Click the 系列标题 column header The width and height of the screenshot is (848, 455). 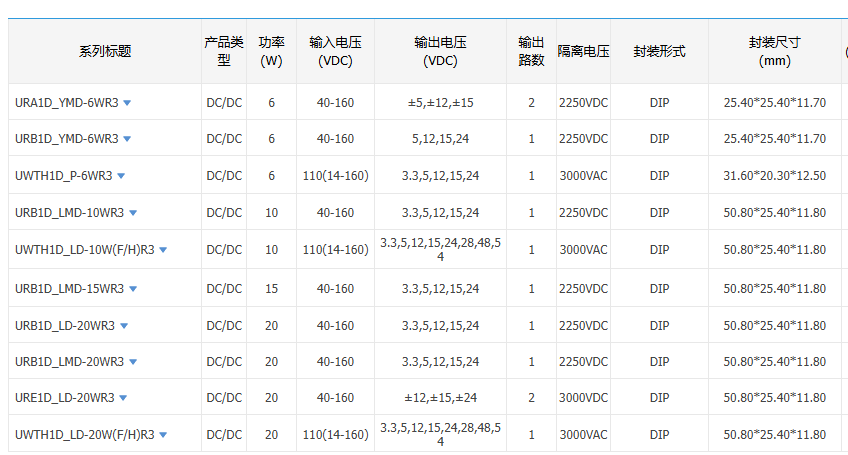(x=105, y=52)
